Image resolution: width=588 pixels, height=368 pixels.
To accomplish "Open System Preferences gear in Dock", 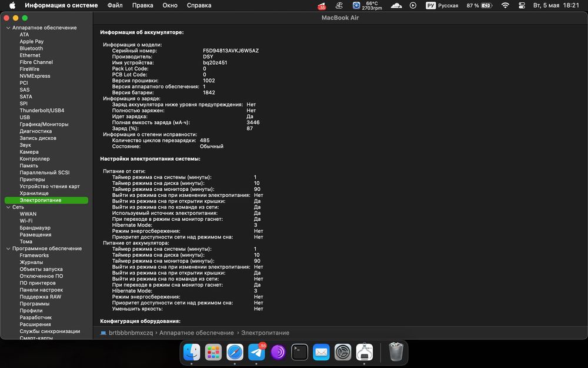I will click(x=343, y=352).
